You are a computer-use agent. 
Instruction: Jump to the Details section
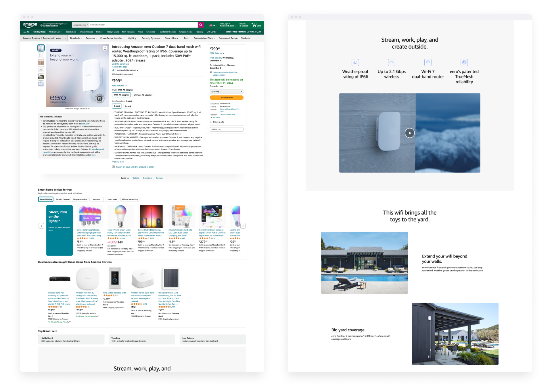click(x=136, y=178)
